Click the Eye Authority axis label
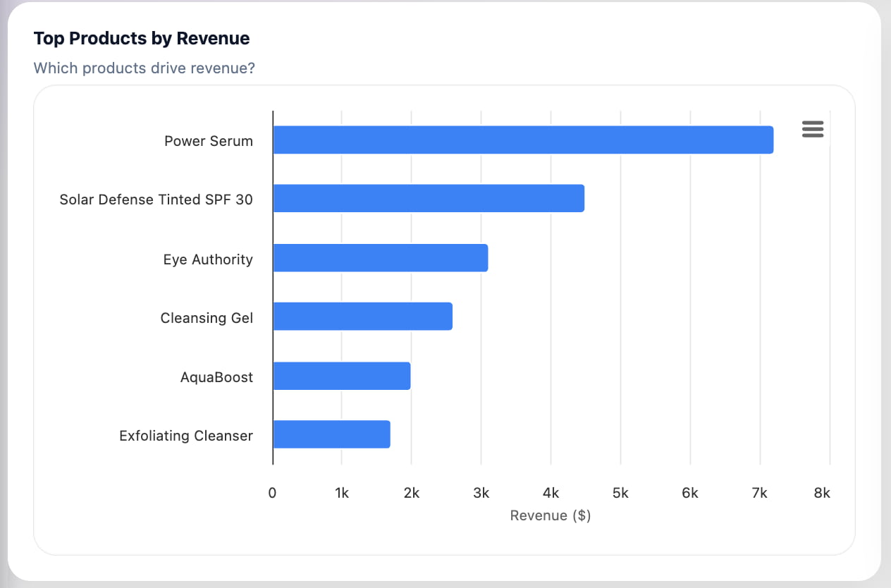The height and width of the screenshot is (588, 891). click(208, 259)
